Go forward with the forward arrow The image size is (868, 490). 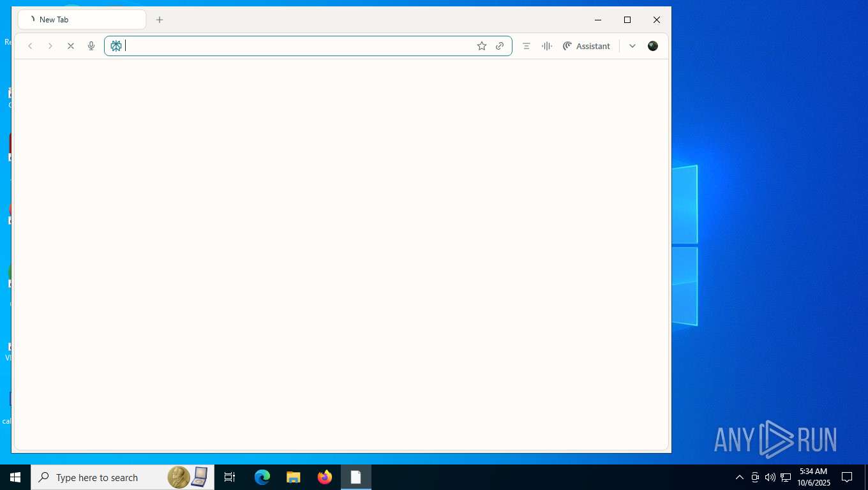pyautogui.click(x=50, y=46)
